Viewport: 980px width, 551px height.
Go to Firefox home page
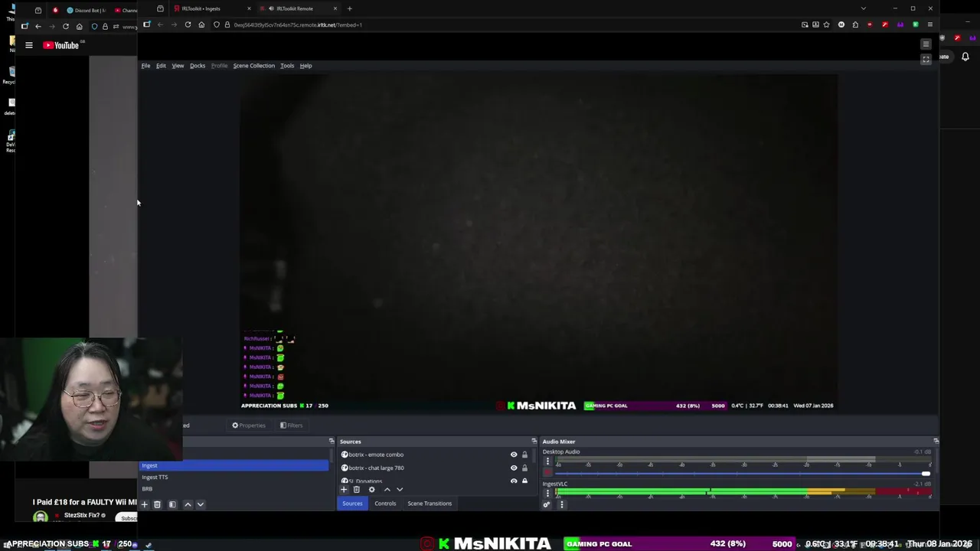201,24
